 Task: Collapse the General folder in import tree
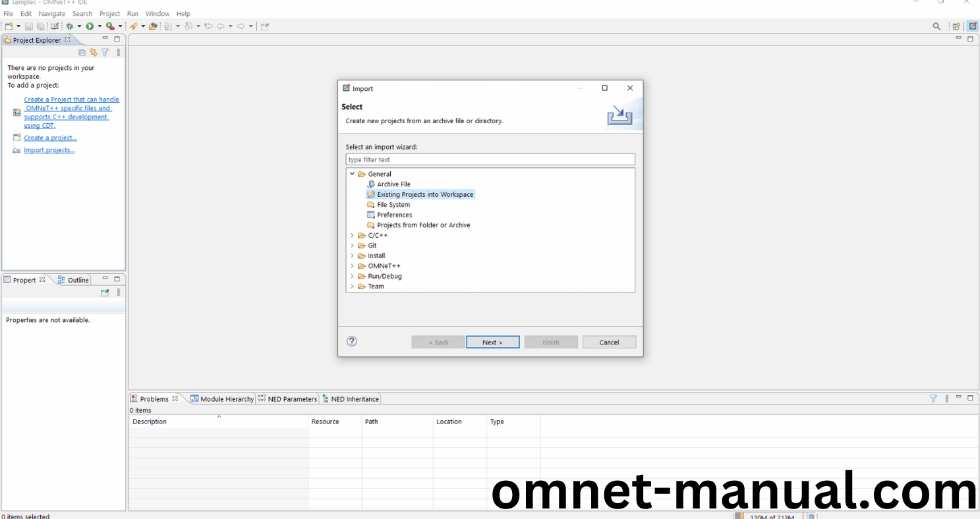point(353,174)
